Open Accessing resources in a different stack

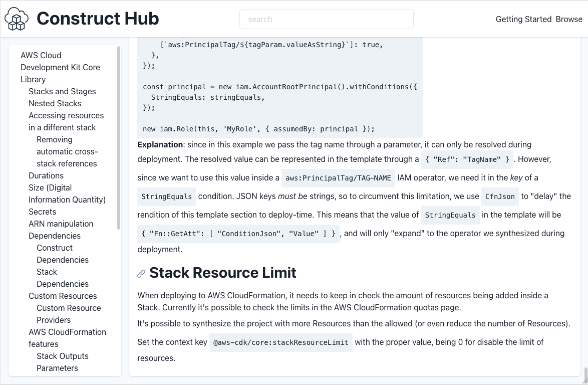tap(66, 121)
